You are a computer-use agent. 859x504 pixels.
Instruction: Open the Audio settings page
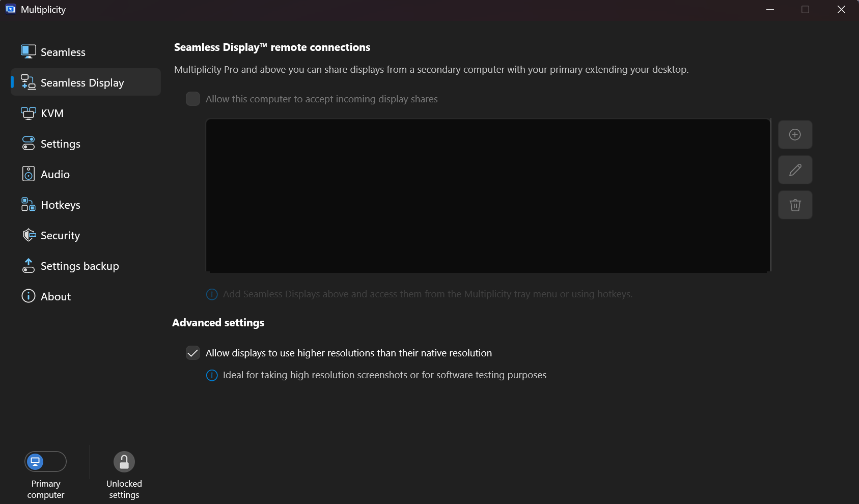[55, 174]
